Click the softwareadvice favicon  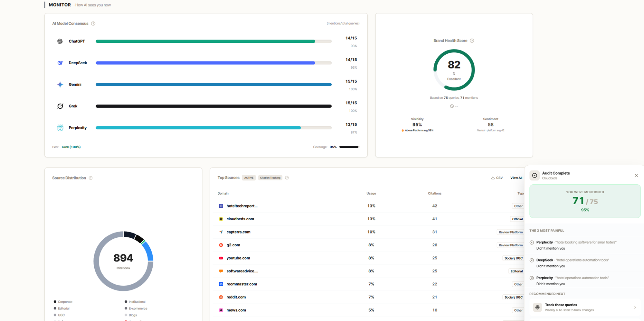click(x=221, y=271)
